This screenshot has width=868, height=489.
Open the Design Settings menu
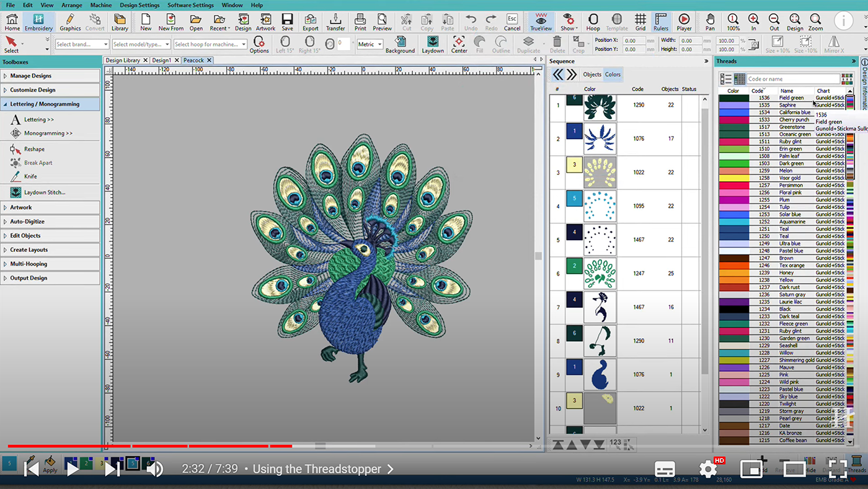[x=139, y=5]
